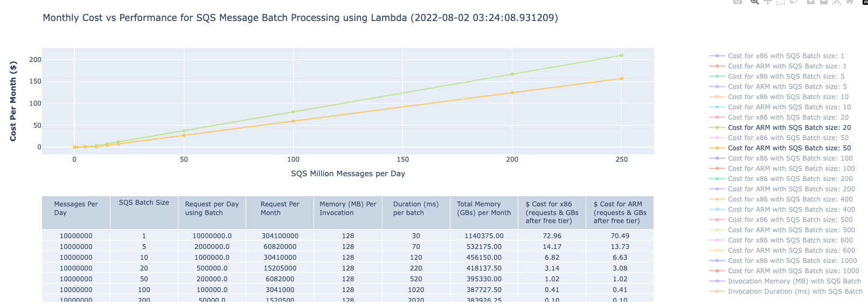Toggle Cost for x86 Batch size: 100 legend
868x305 pixels.
pyautogui.click(x=781, y=158)
